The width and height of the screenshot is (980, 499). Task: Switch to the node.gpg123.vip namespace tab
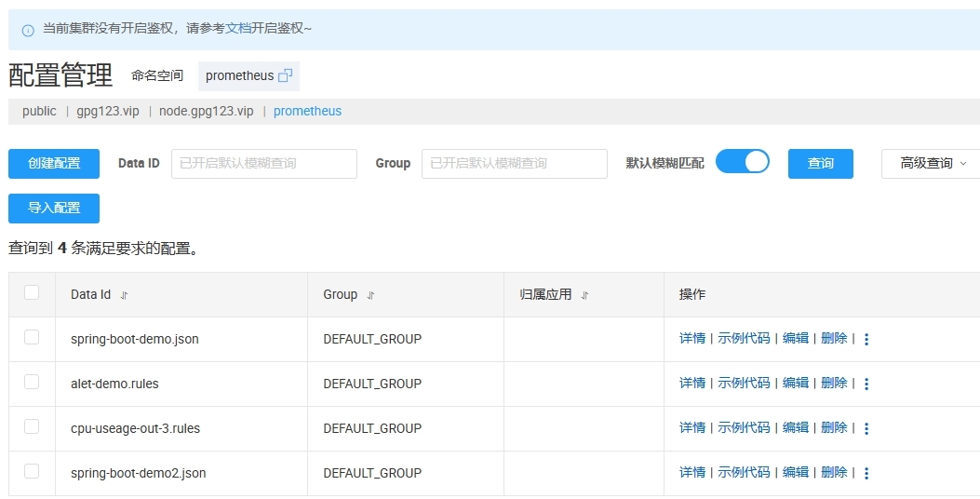pyautogui.click(x=206, y=112)
